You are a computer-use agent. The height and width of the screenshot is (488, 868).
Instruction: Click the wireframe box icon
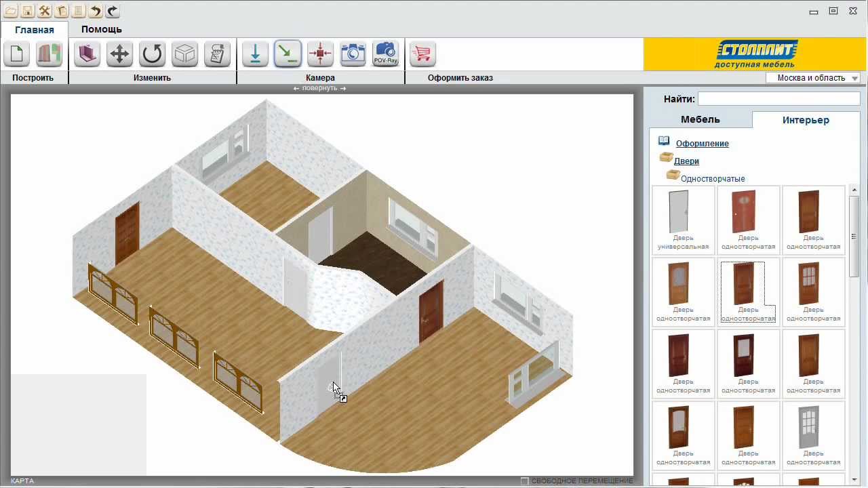[x=184, y=54]
